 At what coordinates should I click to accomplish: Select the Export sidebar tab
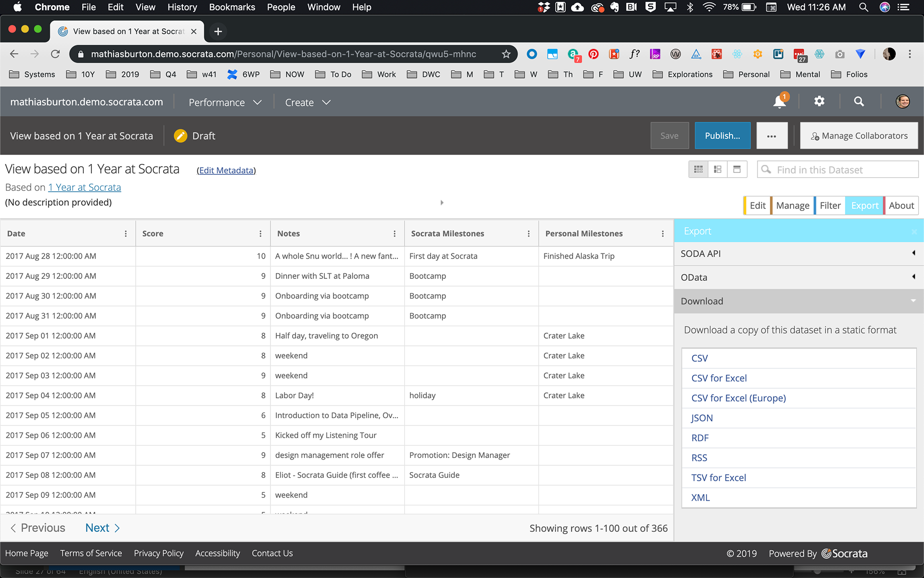pos(864,206)
